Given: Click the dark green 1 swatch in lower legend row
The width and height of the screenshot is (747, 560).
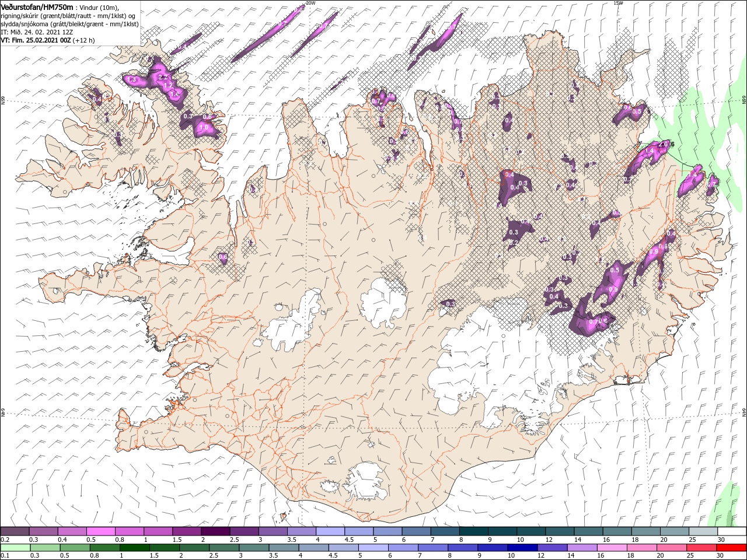Looking at the screenshot, I should (x=134, y=548).
